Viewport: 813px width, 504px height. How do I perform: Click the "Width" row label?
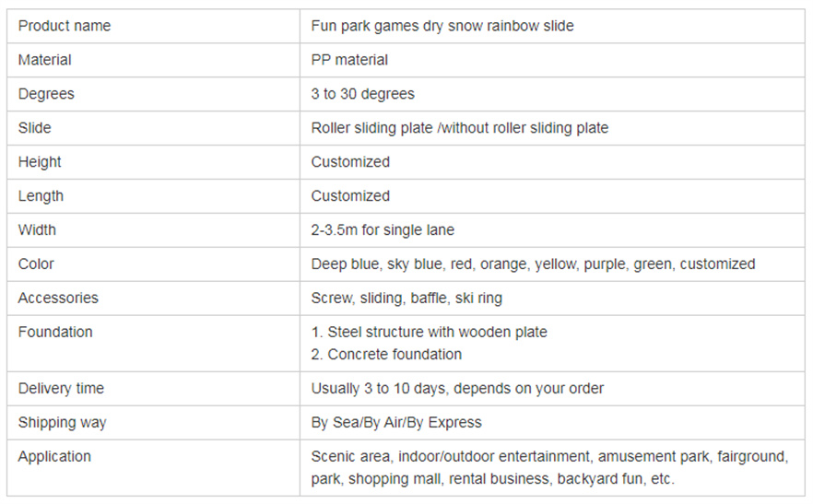[37, 229]
